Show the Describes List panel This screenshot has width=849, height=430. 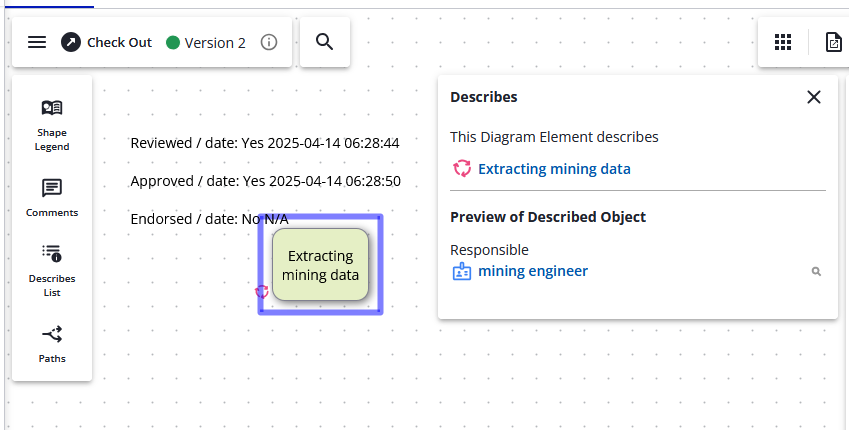pos(52,269)
